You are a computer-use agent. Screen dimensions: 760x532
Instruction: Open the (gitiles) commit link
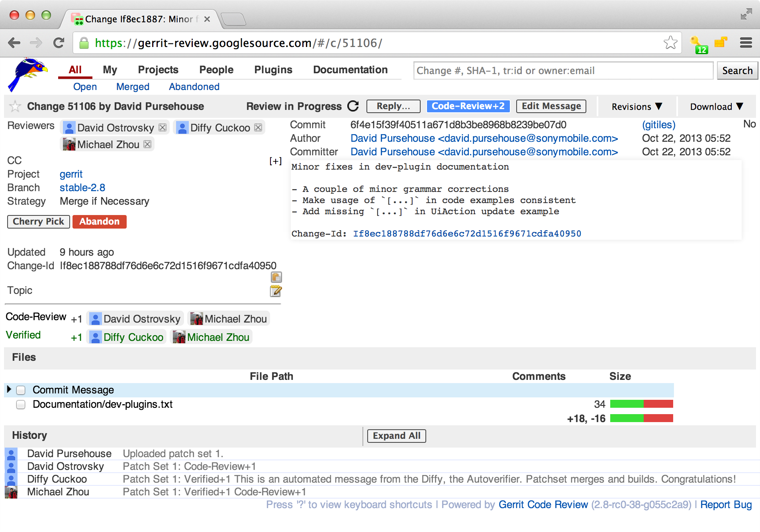pos(659,125)
